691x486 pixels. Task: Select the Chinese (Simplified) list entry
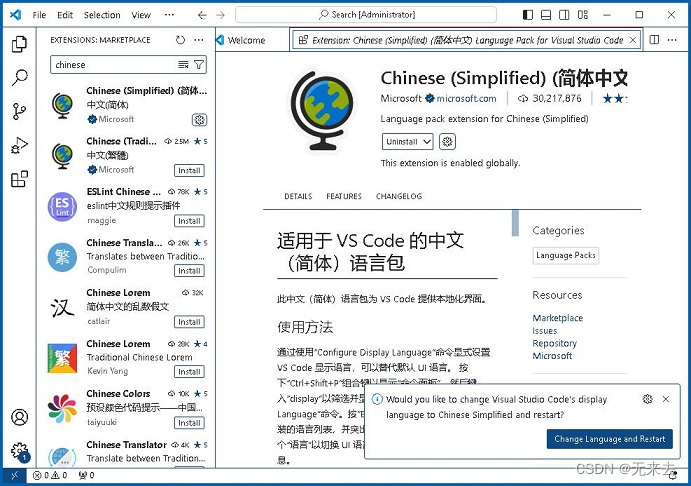[127, 106]
